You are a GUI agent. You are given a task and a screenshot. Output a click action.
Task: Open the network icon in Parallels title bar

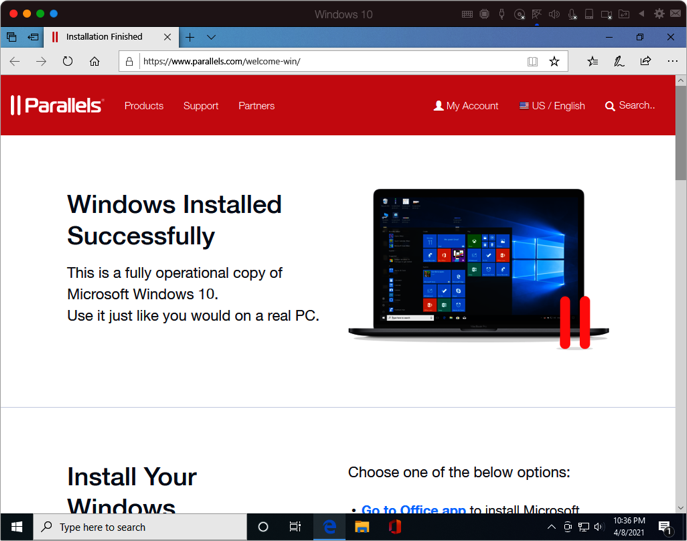[x=537, y=14]
